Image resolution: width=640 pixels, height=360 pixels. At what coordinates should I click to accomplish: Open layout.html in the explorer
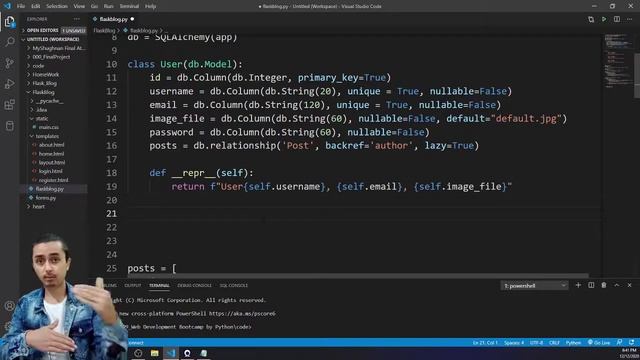point(52,162)
